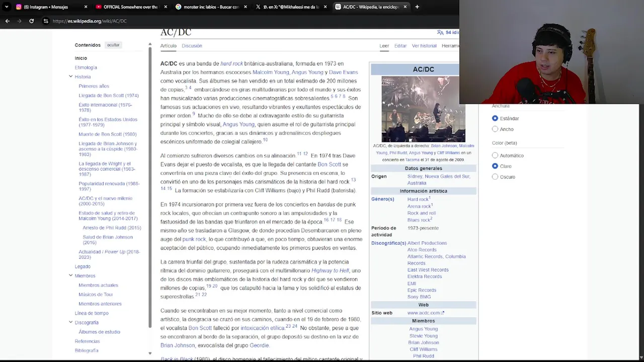This screenshot has width=644, height=362.
Task: Open the Discusión tab
Action: (192, 46)
